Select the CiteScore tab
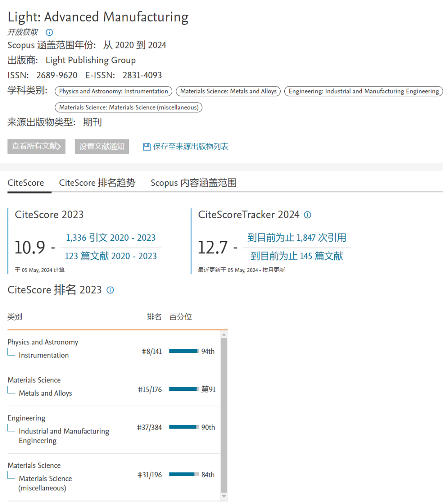Screen dimensions: 443x504 click(x=26, y=183)
